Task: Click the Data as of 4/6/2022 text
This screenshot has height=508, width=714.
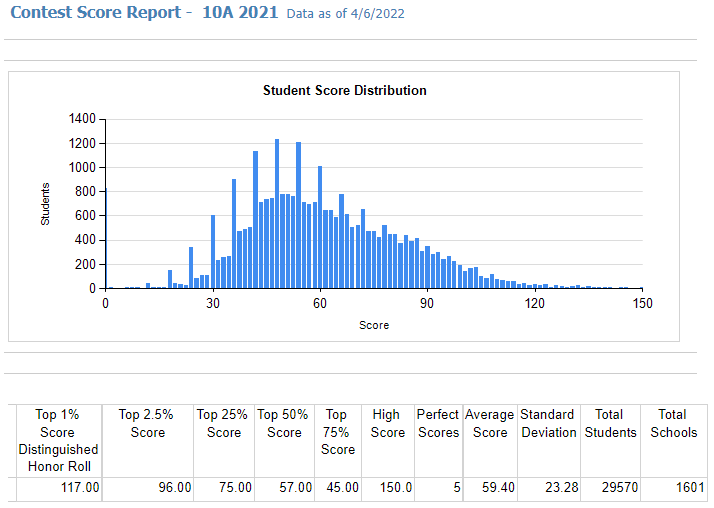Action: click(346, 14)
